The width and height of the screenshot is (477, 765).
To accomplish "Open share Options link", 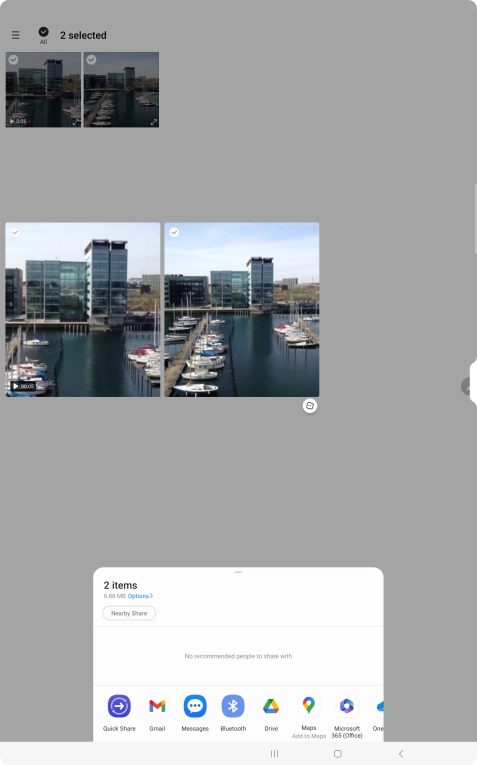I will click(x=140, y=596).
